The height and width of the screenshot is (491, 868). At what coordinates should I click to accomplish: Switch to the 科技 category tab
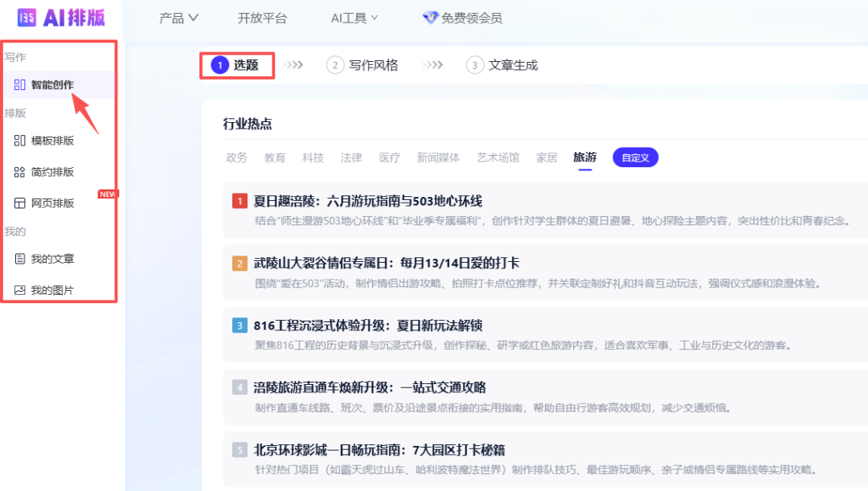click(x=313, y=158)
